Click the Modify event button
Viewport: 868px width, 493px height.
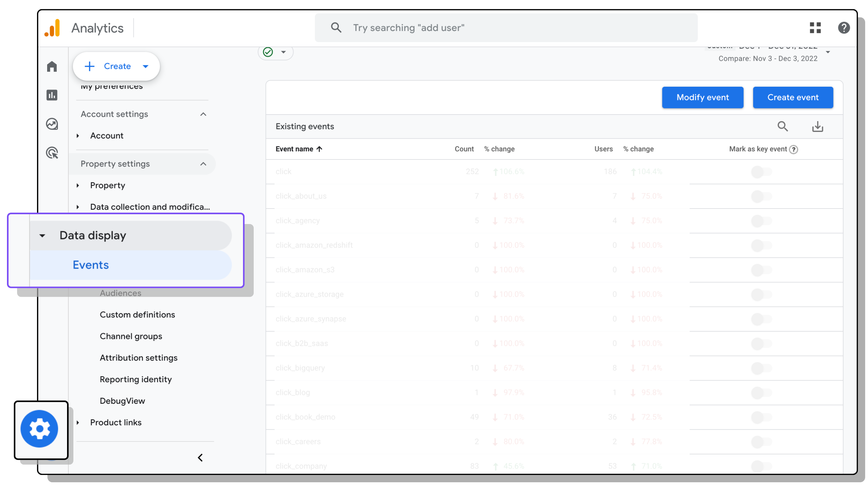tap(702, 97)
